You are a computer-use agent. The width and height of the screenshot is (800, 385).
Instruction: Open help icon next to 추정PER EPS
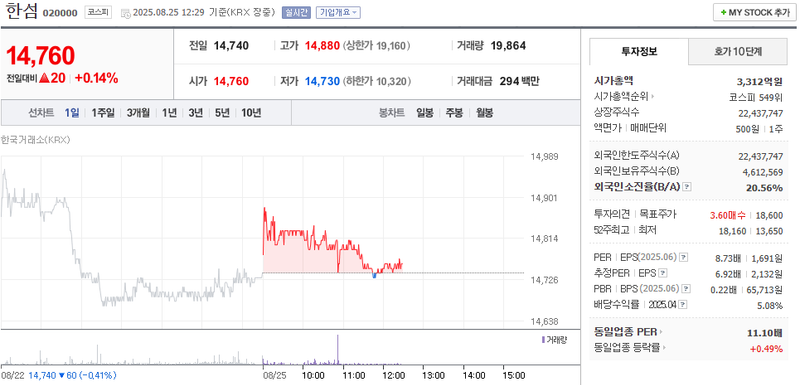663,273
